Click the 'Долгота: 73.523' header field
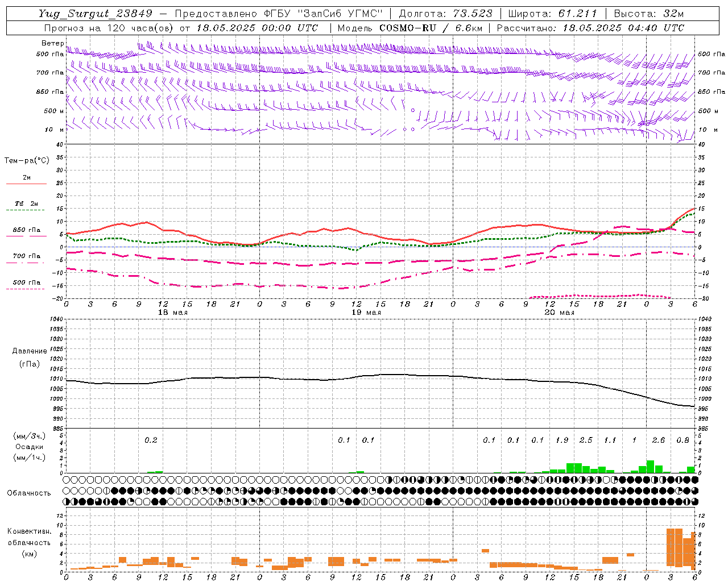 click(x=446, y=14)
